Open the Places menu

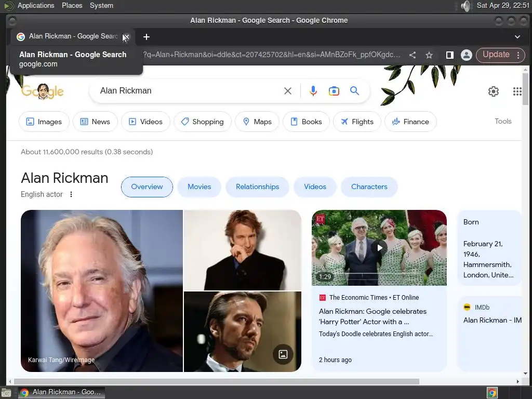[72, 5]
